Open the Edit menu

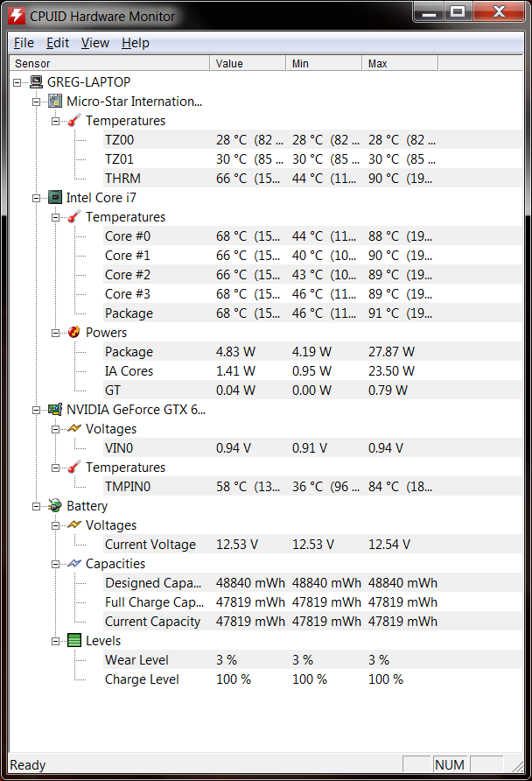click(x=58, y=43)
